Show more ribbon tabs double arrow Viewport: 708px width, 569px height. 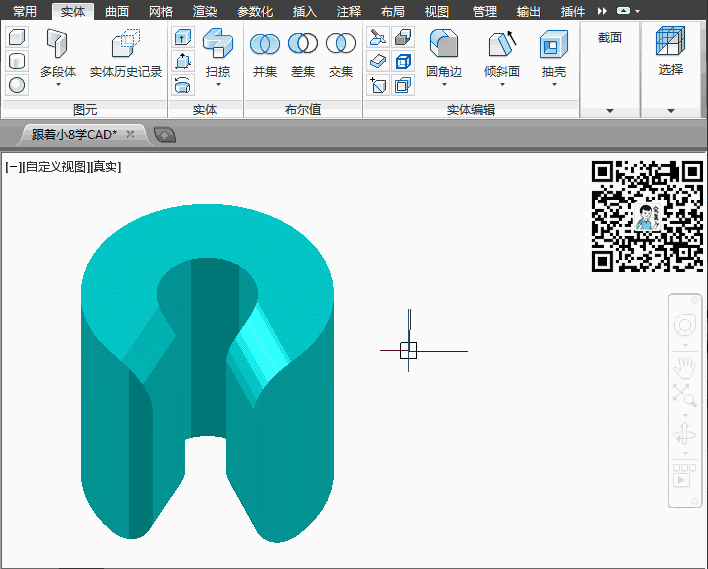(602, 11)
